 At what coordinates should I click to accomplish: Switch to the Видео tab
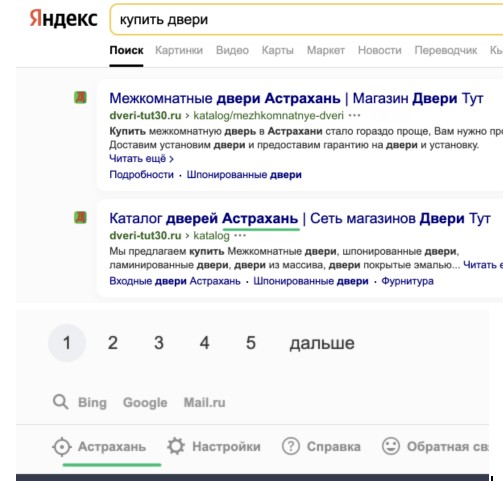232,50
